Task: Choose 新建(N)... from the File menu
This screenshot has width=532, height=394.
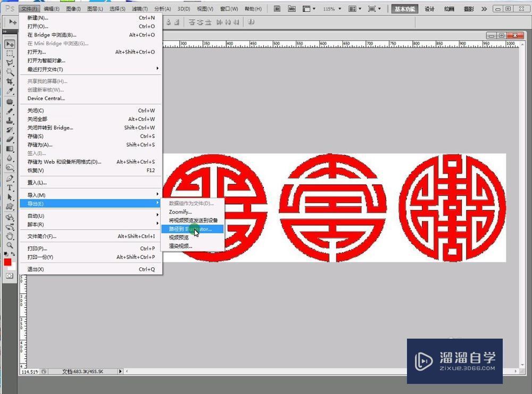Action: point(90,18)
